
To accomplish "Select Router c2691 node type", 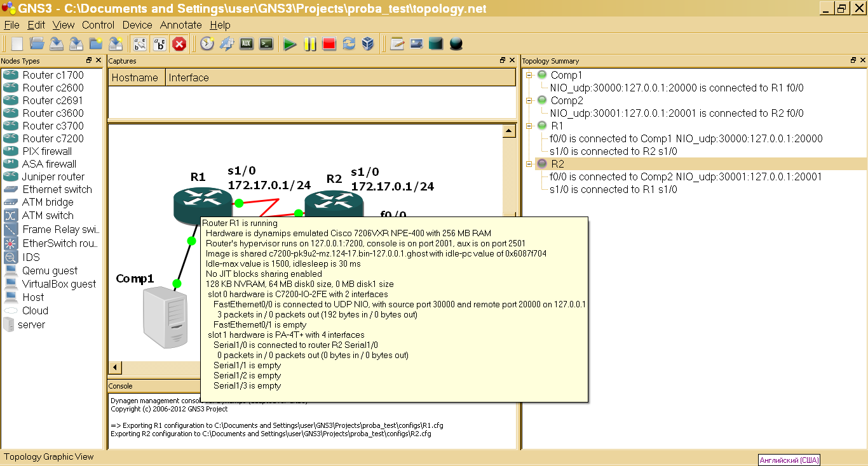I will (51, 100).
